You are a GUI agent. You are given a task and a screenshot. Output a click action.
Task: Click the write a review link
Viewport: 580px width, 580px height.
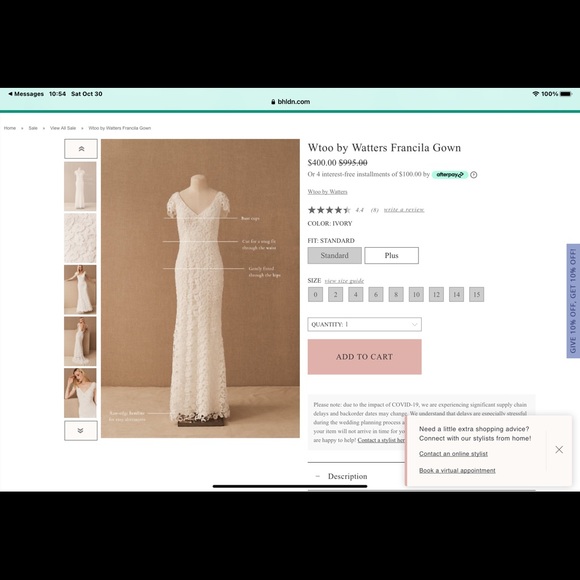(404, 210)
